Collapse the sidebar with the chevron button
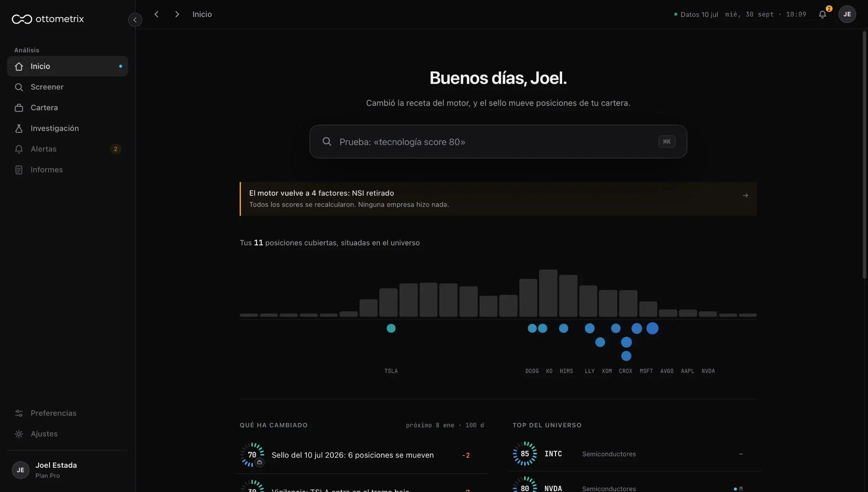 [x=135, y=20]
